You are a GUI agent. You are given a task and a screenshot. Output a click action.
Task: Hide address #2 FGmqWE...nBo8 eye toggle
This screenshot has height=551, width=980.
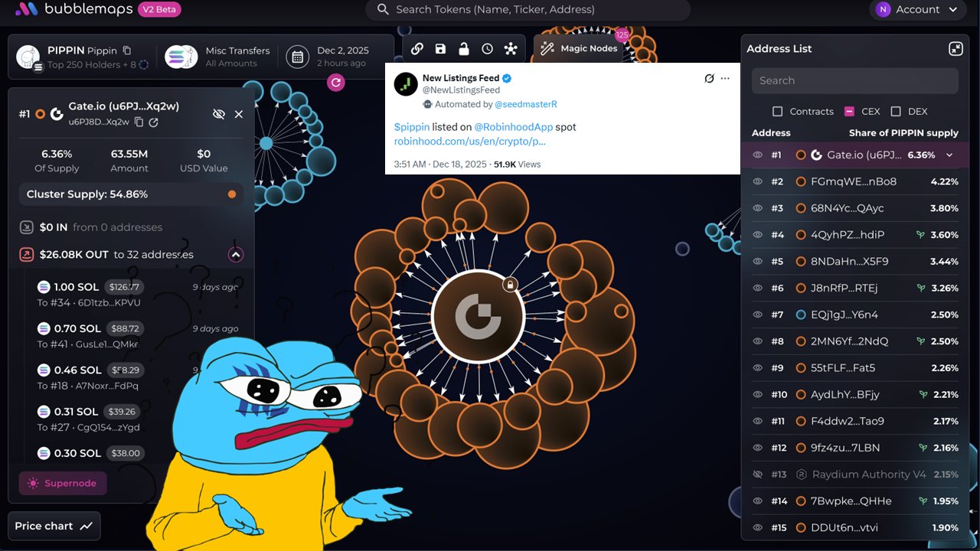[x=758, y=182]
